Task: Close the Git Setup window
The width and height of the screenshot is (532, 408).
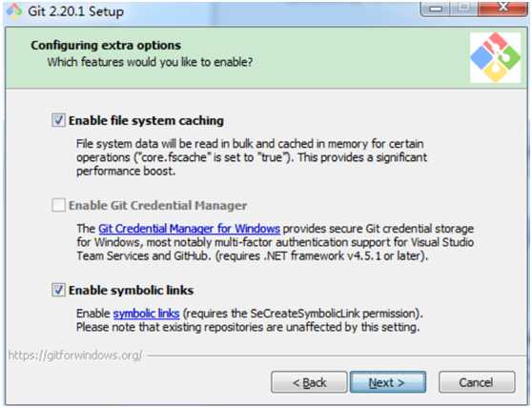Action: click(x=503, y=9)
